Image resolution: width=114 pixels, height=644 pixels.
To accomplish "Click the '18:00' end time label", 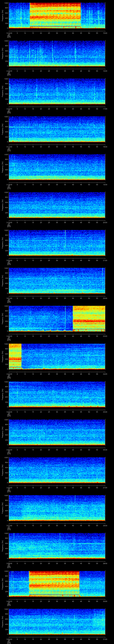I will [x=105, y=147].
